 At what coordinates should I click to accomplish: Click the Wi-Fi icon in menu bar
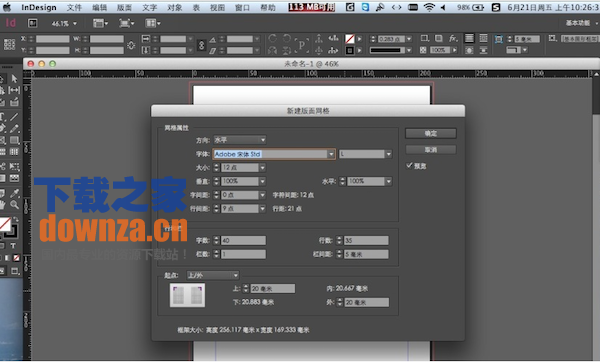429,7
